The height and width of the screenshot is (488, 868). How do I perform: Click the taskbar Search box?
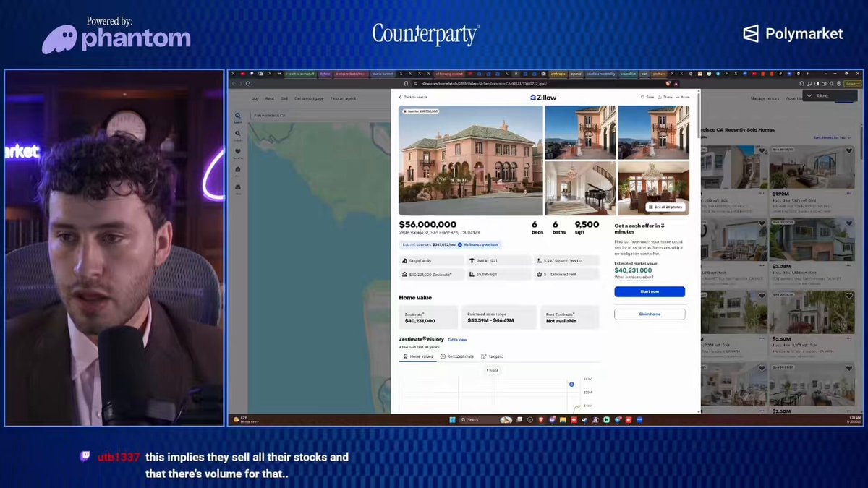coord(488,419)
